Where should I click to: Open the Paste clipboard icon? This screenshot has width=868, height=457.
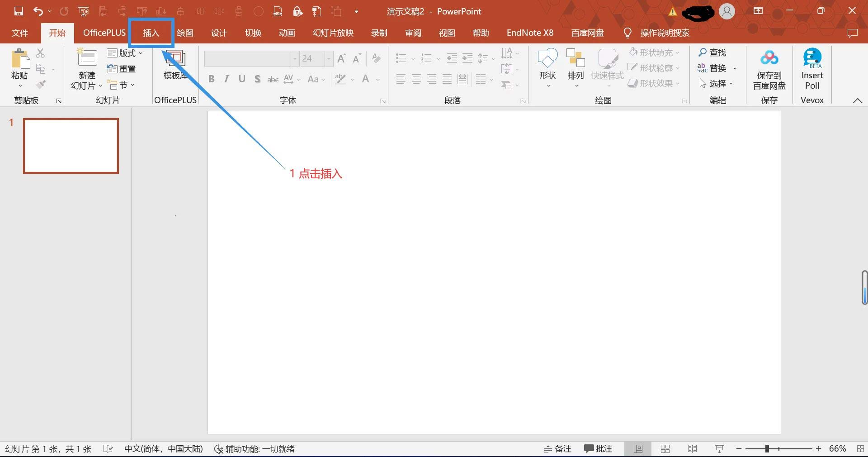click(19, 59)
